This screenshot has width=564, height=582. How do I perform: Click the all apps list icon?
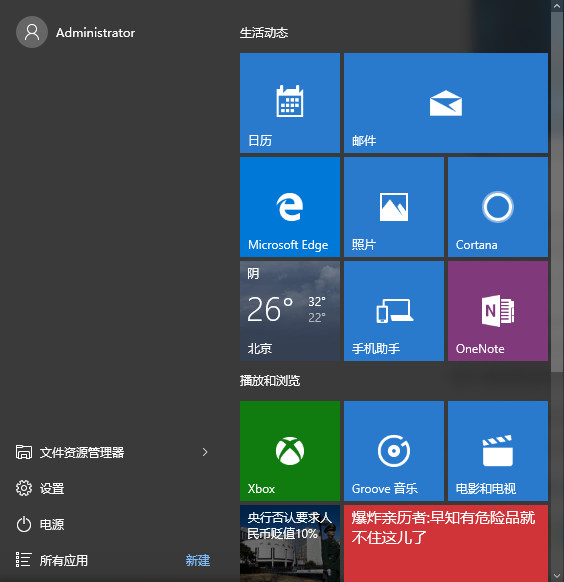pos(23,560)
